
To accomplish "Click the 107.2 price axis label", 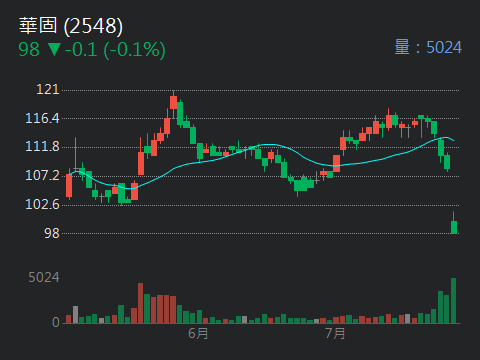I will tap(42, 175).
